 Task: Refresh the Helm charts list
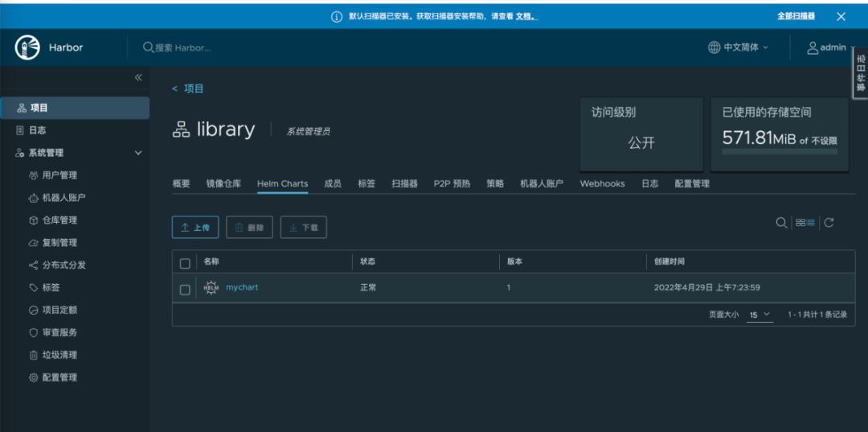[829, 223]
